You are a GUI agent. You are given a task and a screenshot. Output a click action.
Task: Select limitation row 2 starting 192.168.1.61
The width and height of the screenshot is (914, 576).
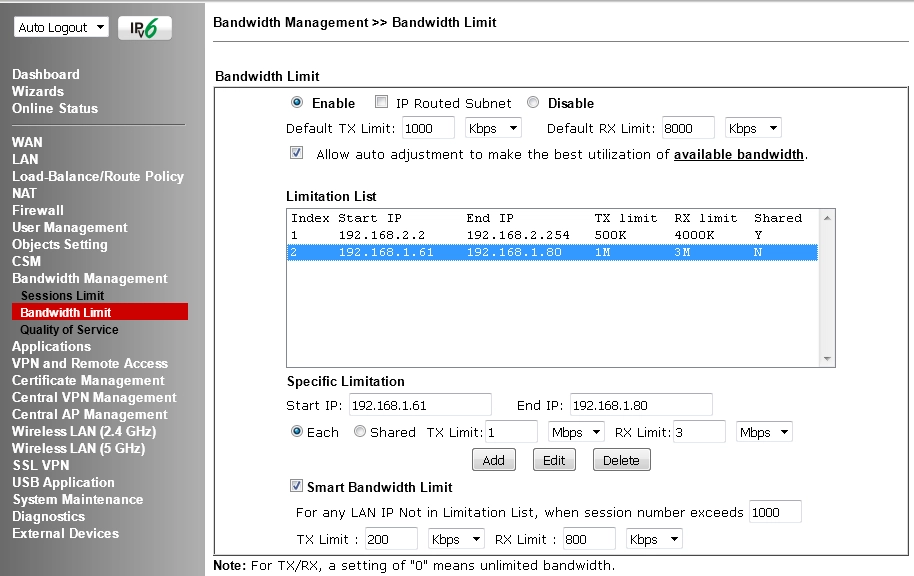(552, 252)
